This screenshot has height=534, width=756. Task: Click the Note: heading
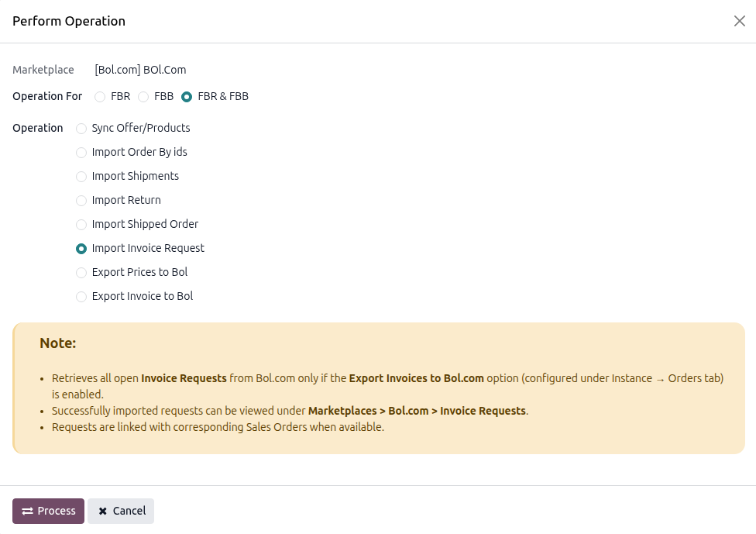pos(58,343)
